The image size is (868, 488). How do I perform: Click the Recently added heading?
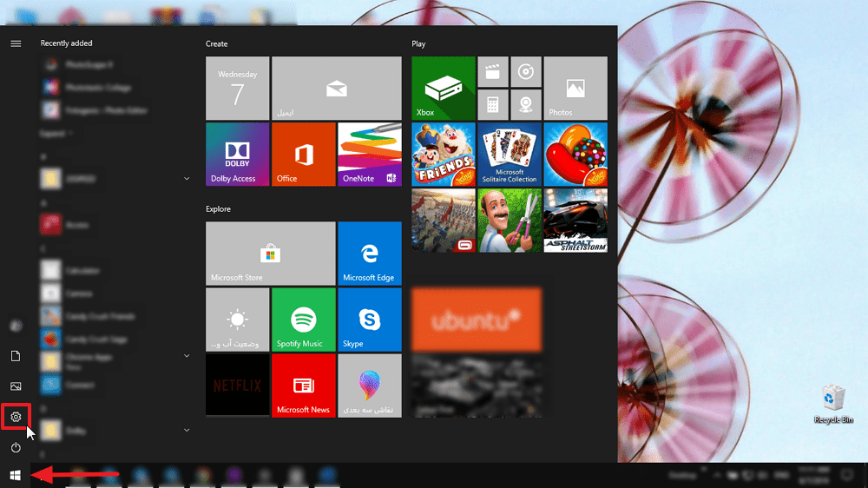67,43
